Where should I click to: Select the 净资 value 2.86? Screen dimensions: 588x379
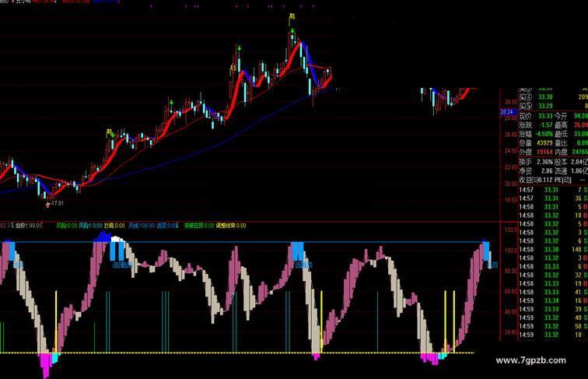[x=547, y=171]
